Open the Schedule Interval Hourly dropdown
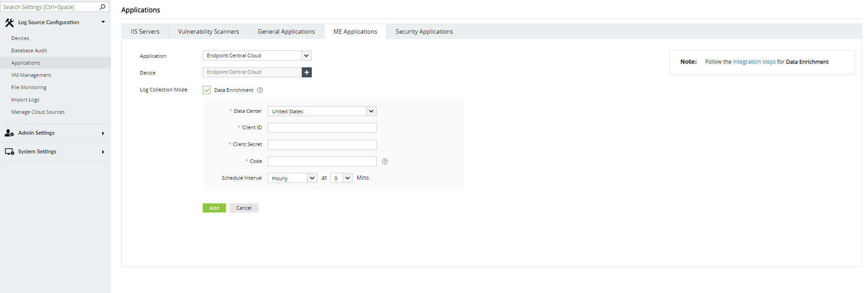Image resolution: width=868 pixels, height=293 pixels. pyautogui.click(x=292, y=178)
